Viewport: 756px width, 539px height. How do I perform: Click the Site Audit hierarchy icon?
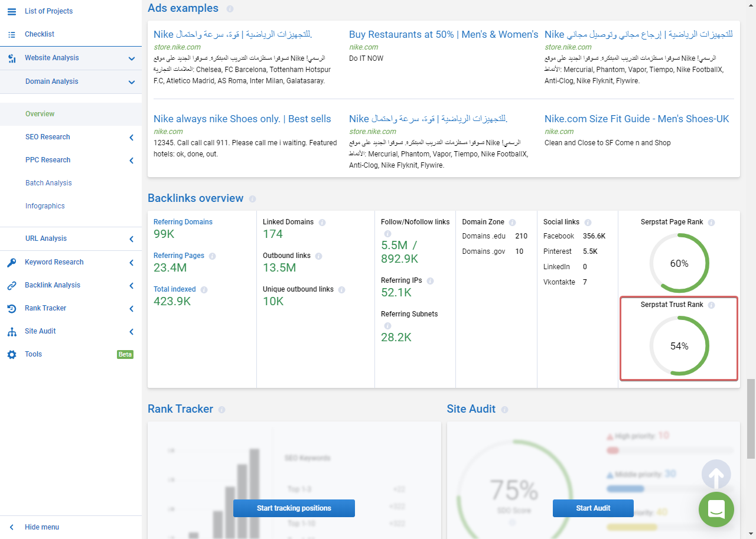pos(12,332)
